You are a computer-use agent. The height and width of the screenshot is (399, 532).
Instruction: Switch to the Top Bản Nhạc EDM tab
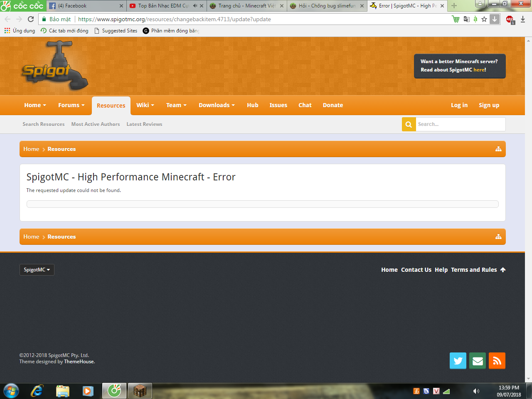click(166, 6)
